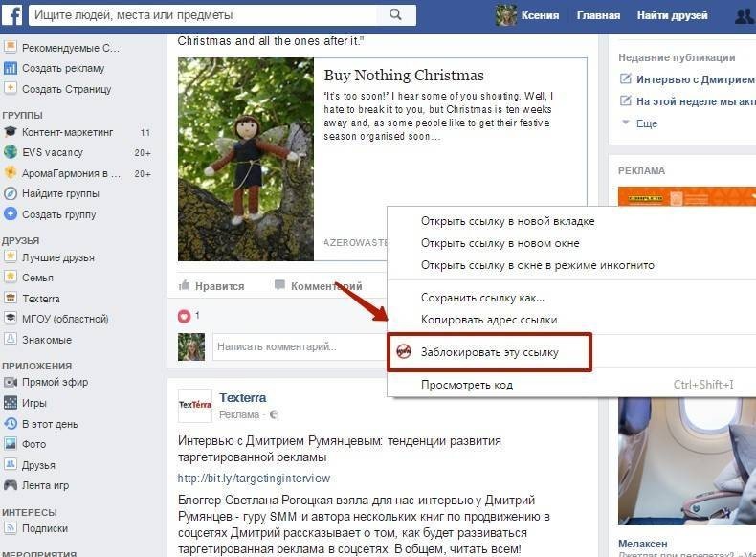Viewport: 756px width, 557px height.
Task: Click the Контент-маркетинг counter 11
Action: click(x=145, y=132)
